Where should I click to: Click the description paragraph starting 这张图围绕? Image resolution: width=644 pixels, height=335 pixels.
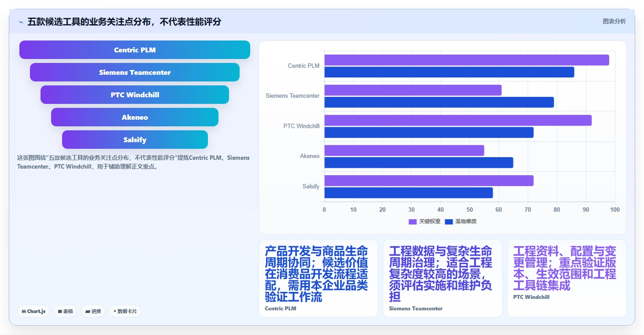pos(133,162)
